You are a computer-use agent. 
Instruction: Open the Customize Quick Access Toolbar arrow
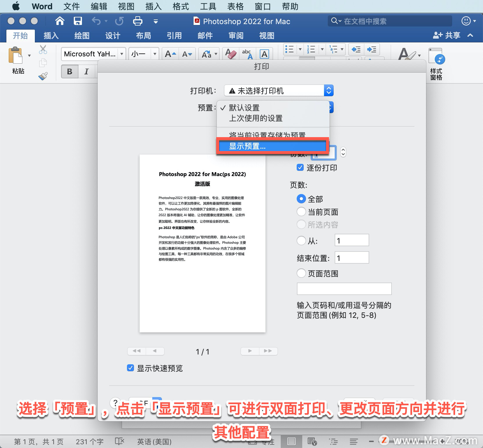pos(156,21)
